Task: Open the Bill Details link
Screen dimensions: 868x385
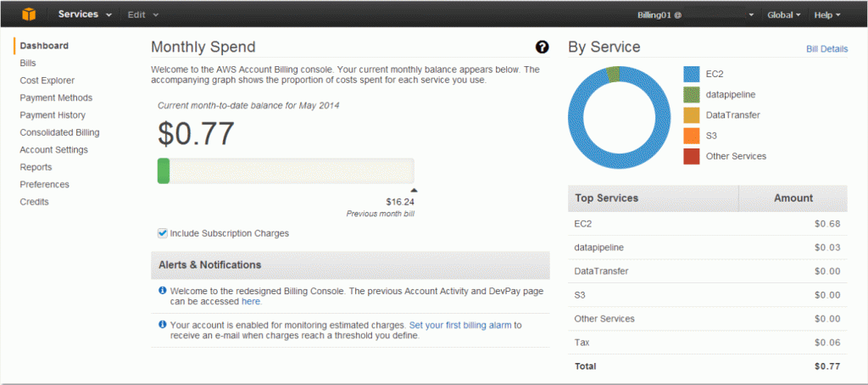Action: pyautogui.click(x=826, y=48)
